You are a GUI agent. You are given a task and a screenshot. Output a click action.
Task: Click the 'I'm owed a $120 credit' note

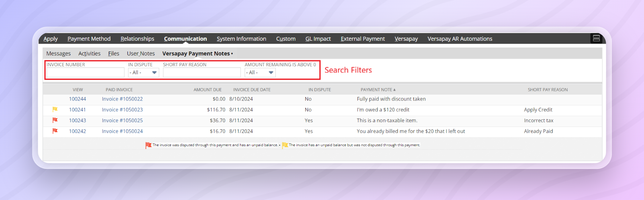pos(383,109)
